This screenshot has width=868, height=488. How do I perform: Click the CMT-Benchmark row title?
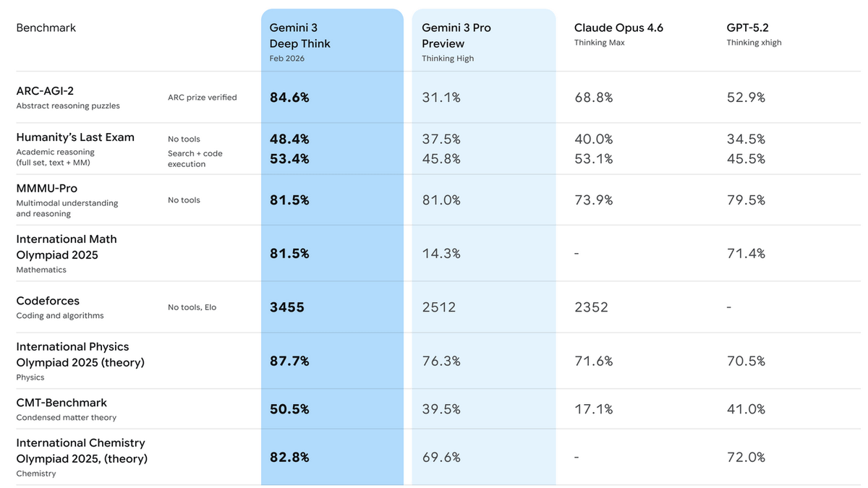(61, 403)
